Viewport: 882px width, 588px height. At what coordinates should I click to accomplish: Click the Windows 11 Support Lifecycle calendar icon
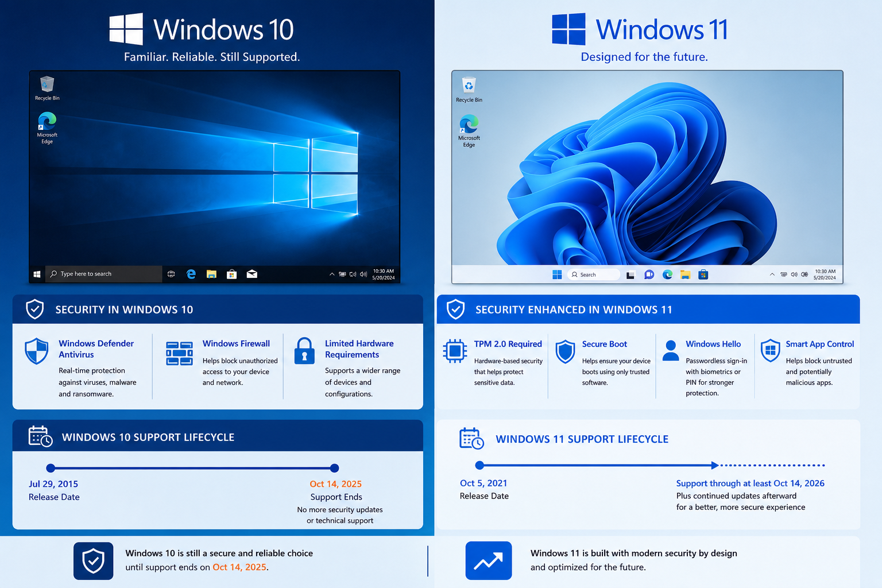click(x=472, y=439)
